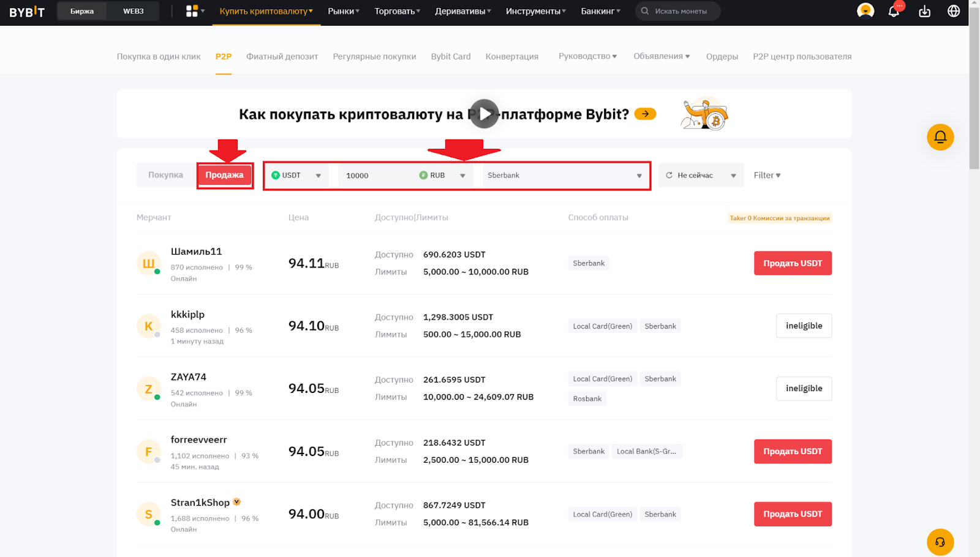Open the Sberbank payment method dropdown
The height and width of the screenshot is (557, 980).
(565, 175)
